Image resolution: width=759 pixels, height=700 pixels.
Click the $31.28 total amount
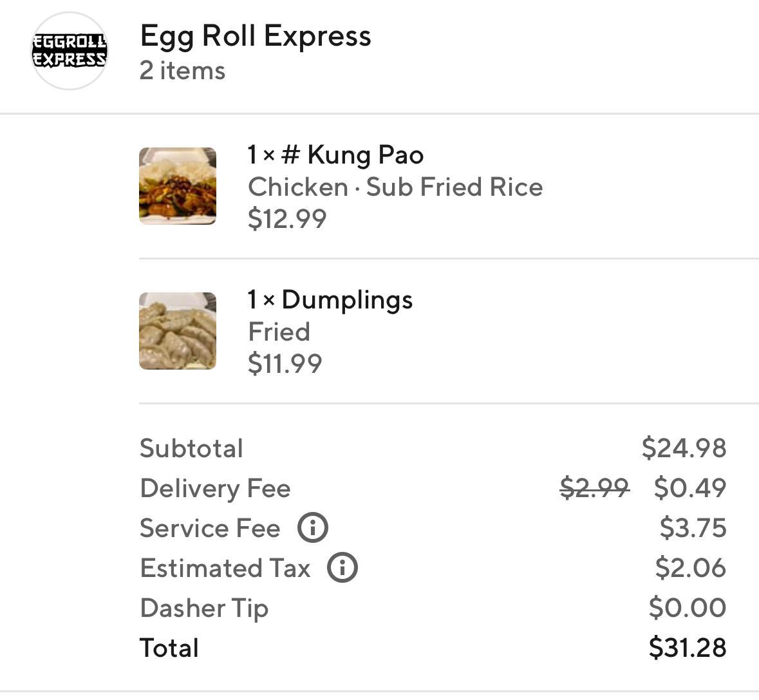coord(687,648)
